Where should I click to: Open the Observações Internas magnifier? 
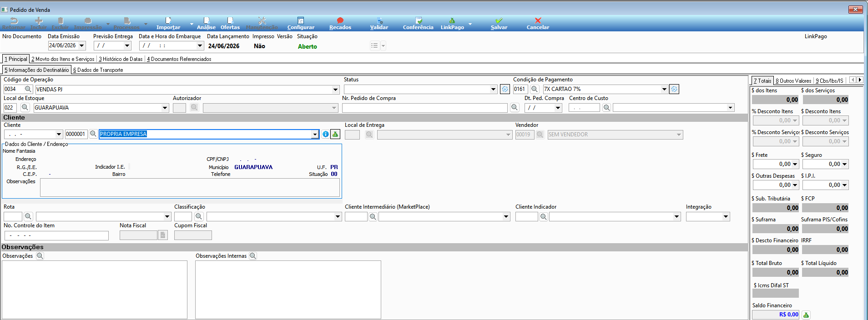[x=253, y=256]
